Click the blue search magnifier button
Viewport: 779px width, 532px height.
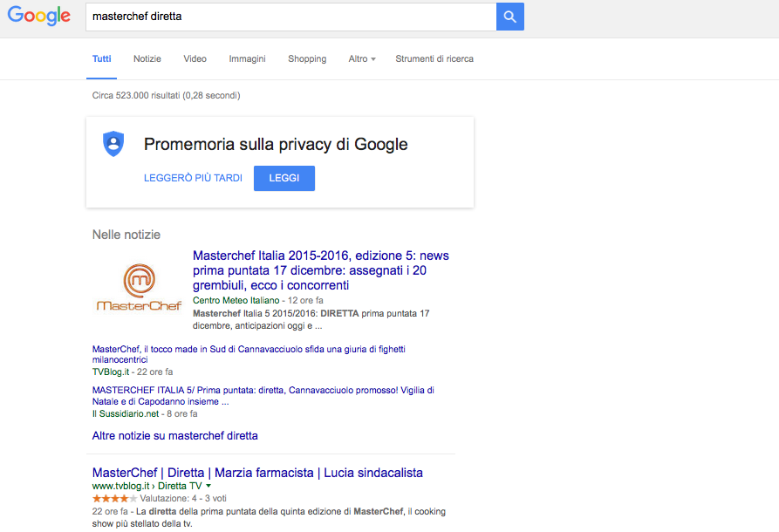509,17
